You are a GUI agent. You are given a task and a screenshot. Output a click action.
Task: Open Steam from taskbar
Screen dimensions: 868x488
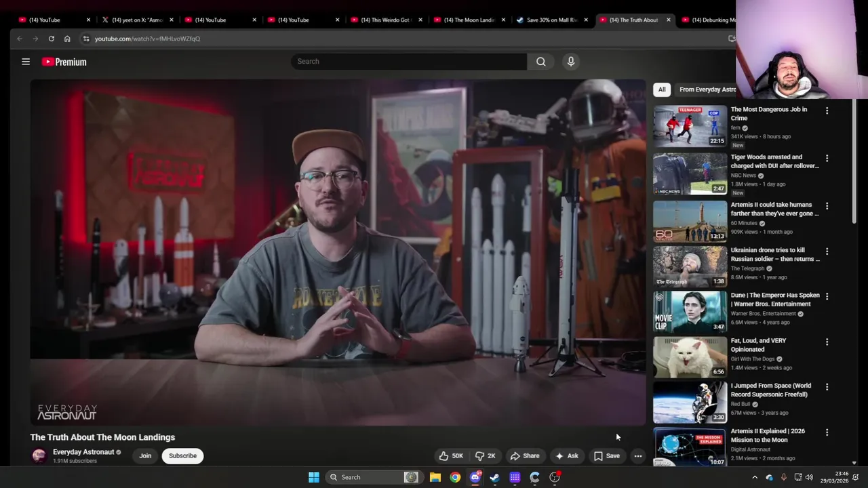[495, 477]
